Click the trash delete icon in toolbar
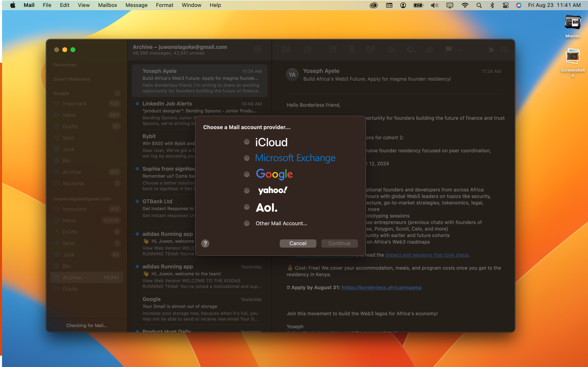This screenshot has width=588, height=367. pos(351,50)
